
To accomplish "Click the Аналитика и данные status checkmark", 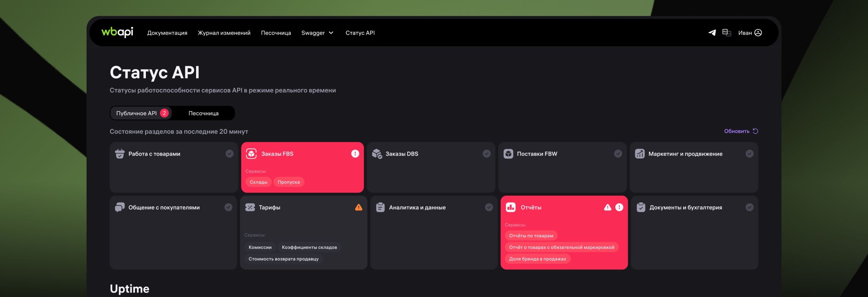I will tap(489, 208).
